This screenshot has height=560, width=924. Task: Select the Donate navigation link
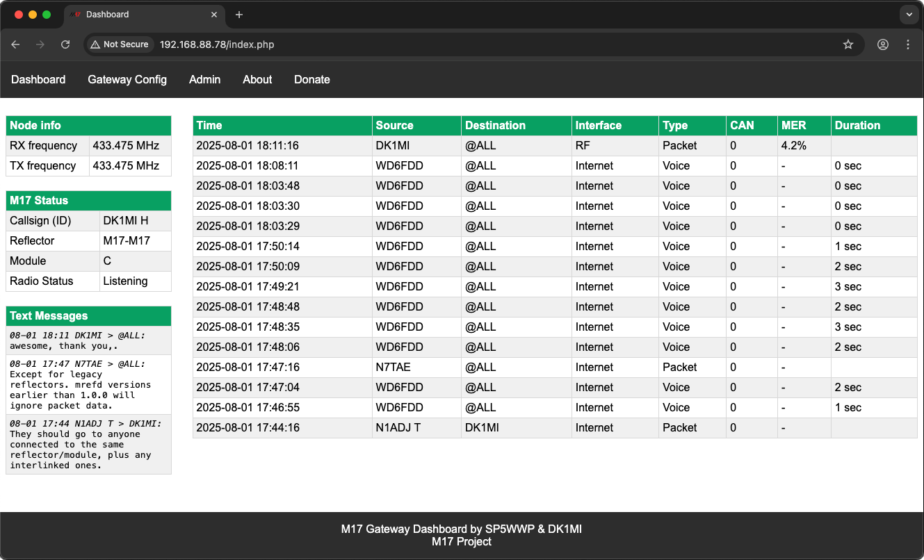(x=311, y=80)
